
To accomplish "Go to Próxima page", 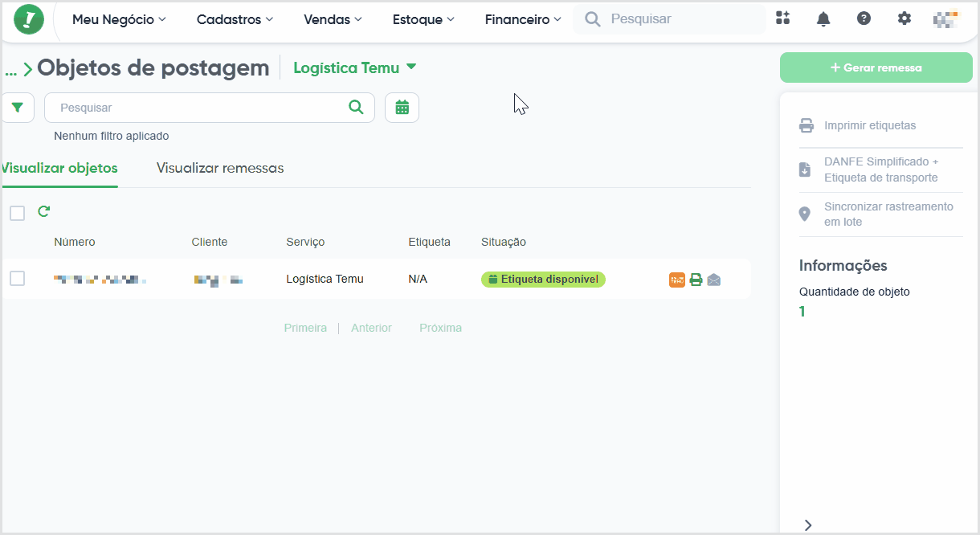I will [440, 328].
